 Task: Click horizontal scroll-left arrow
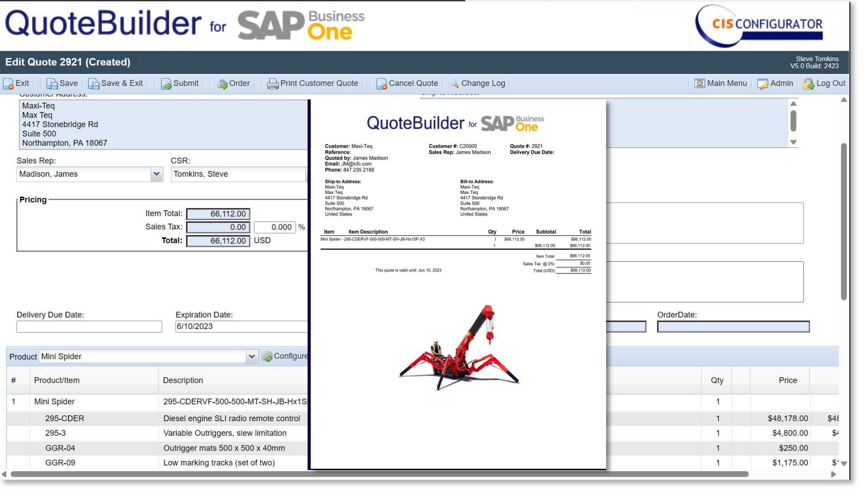4,474
